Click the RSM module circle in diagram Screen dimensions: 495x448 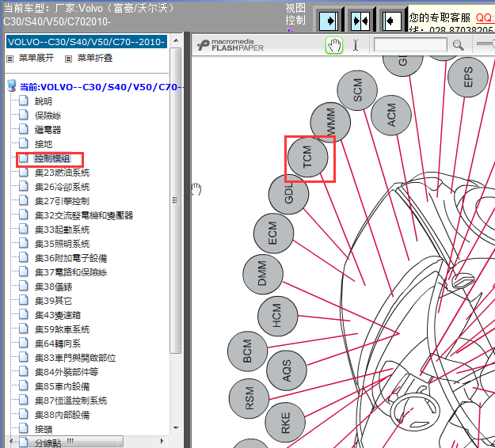[249, 399]
